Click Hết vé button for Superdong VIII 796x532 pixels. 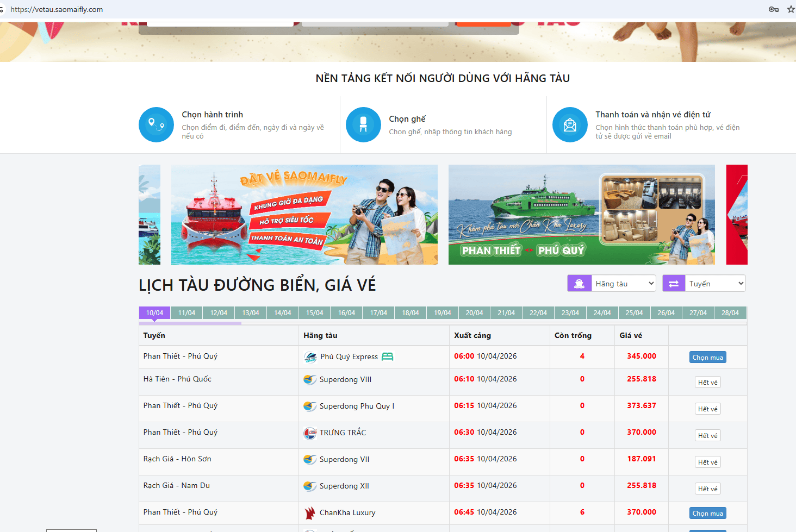point(707,383)
